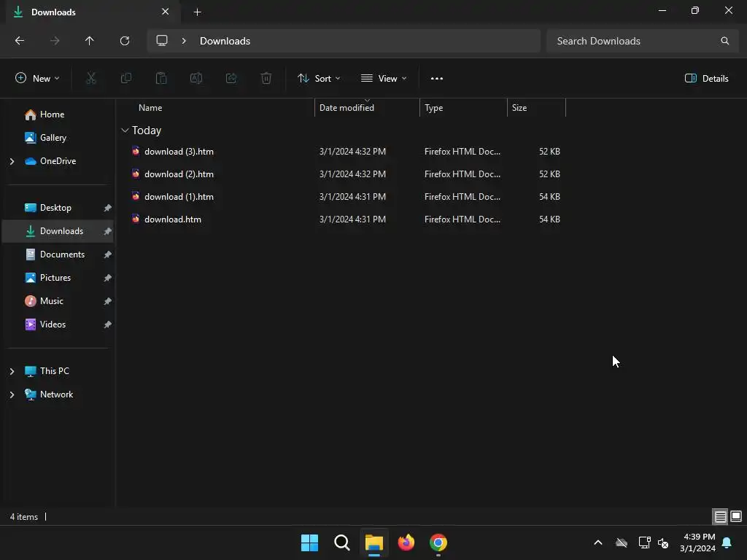Sort by the Date modified column header
This screenshot has height=560, width=747.
pos(347,108)
